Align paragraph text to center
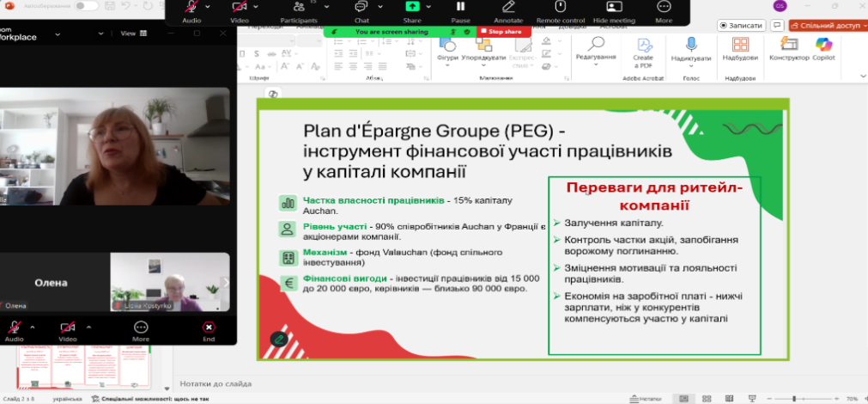 pyautogui.click(x=351, y=66)
